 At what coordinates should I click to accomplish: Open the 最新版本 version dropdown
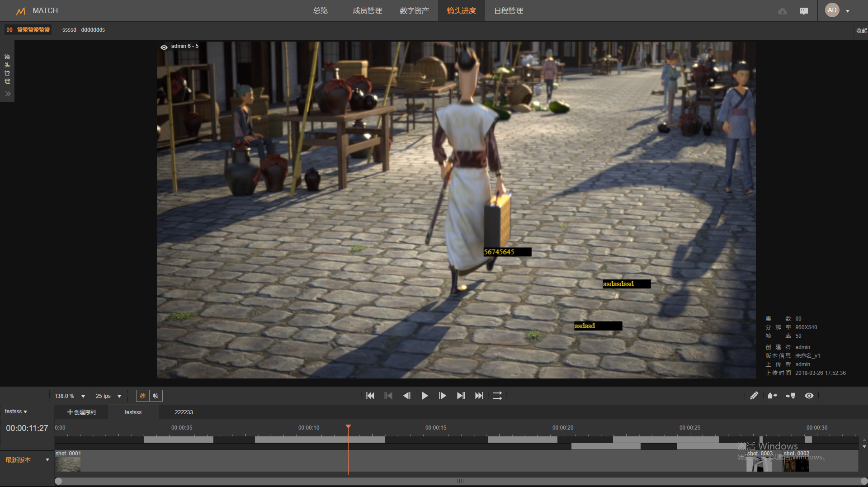pyautogui.click(x=27, y=460)
